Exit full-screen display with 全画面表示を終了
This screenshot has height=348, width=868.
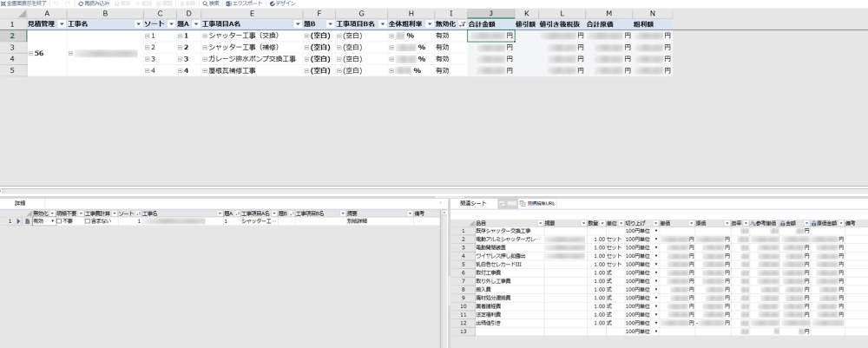click(x=23, y=3)
